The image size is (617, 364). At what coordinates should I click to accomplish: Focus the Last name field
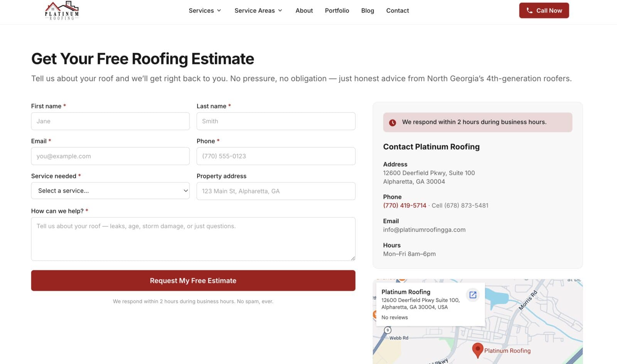coord(276,121)
